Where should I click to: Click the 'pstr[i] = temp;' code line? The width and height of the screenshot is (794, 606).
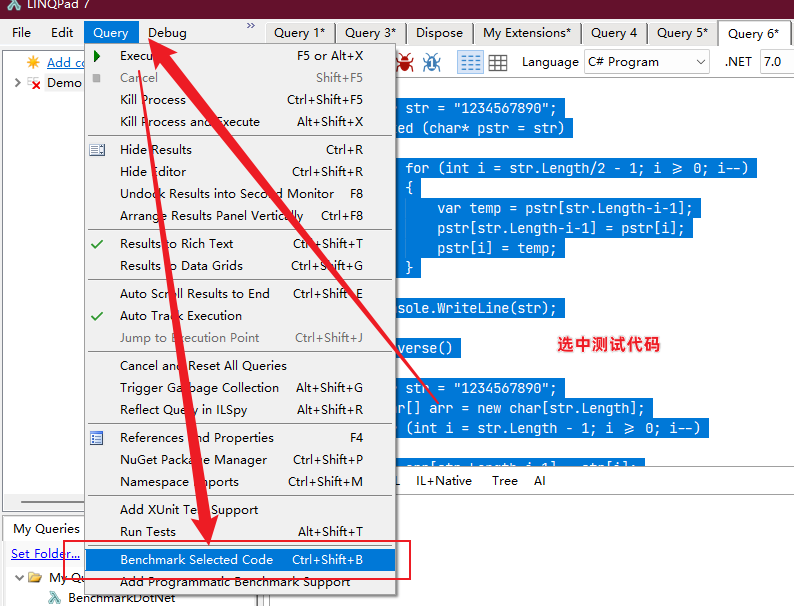pyautogui.click(x=496, y=248)
